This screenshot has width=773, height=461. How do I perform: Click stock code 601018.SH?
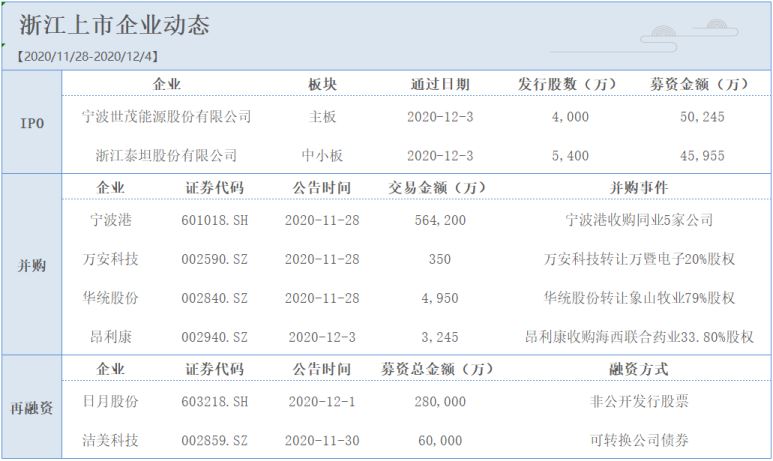[214, 220]
